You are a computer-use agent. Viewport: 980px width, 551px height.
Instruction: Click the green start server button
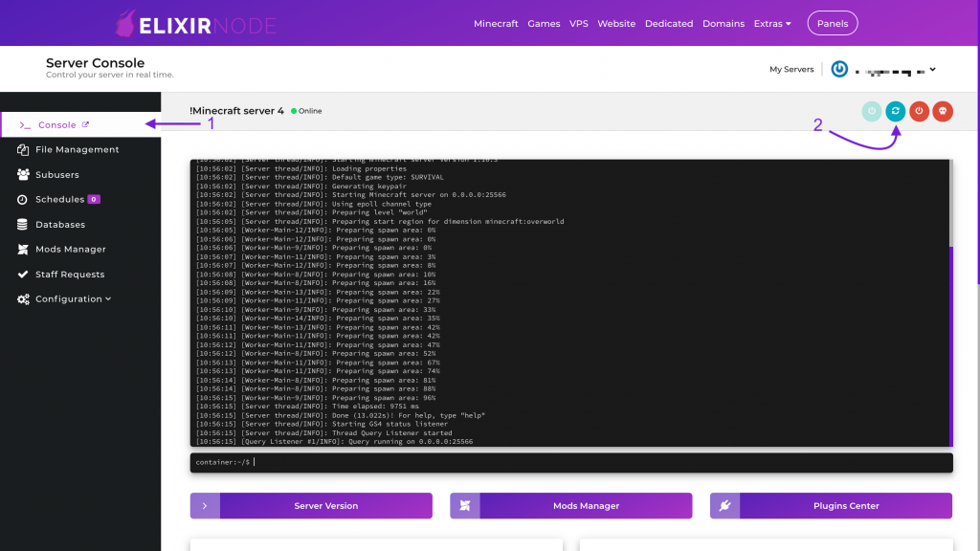(x=872, y=111)
